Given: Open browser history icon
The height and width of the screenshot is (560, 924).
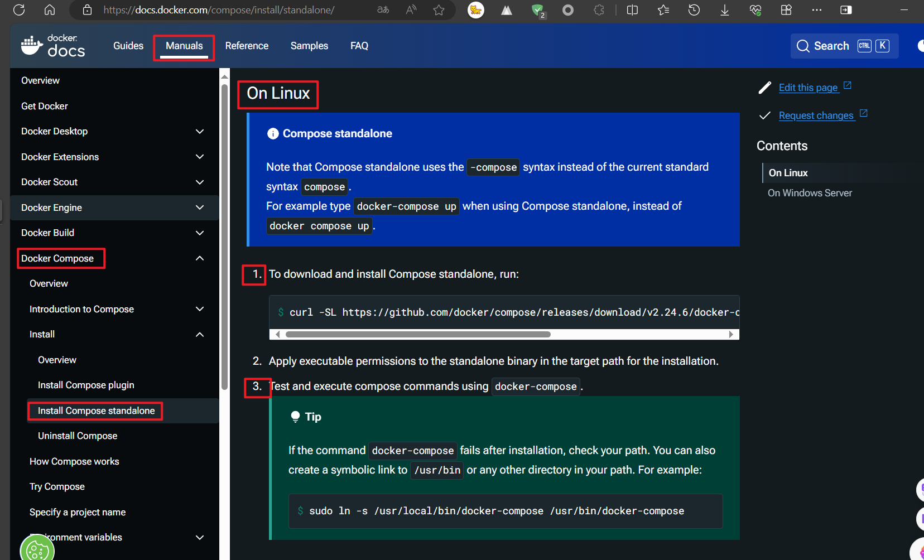Looking at the screenshot, I should [x=694, y=10].
